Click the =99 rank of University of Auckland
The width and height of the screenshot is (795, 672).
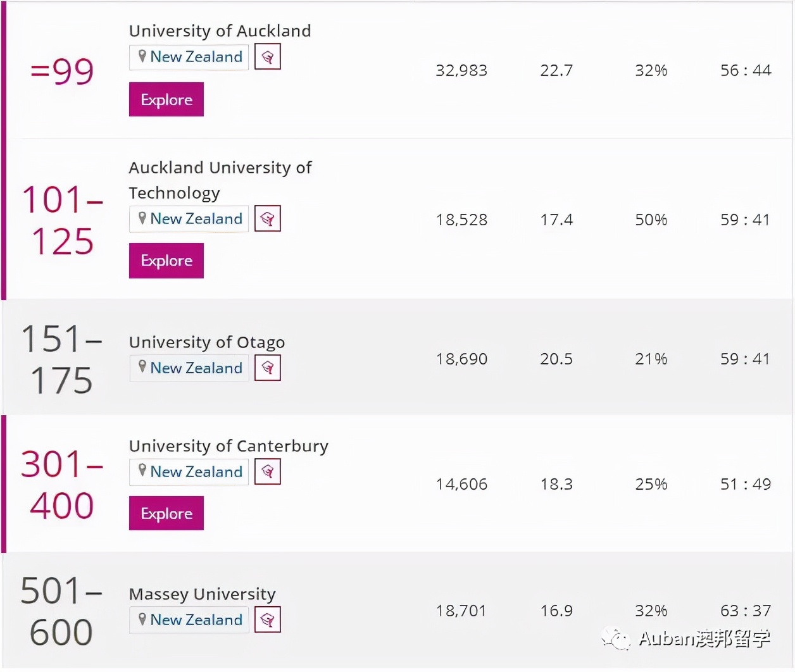coord(62,71)
